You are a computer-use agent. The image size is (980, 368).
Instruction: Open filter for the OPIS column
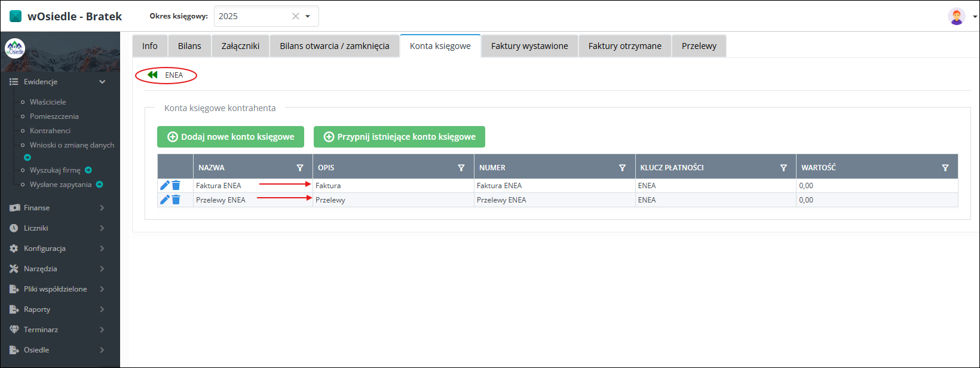coord(461,168)
